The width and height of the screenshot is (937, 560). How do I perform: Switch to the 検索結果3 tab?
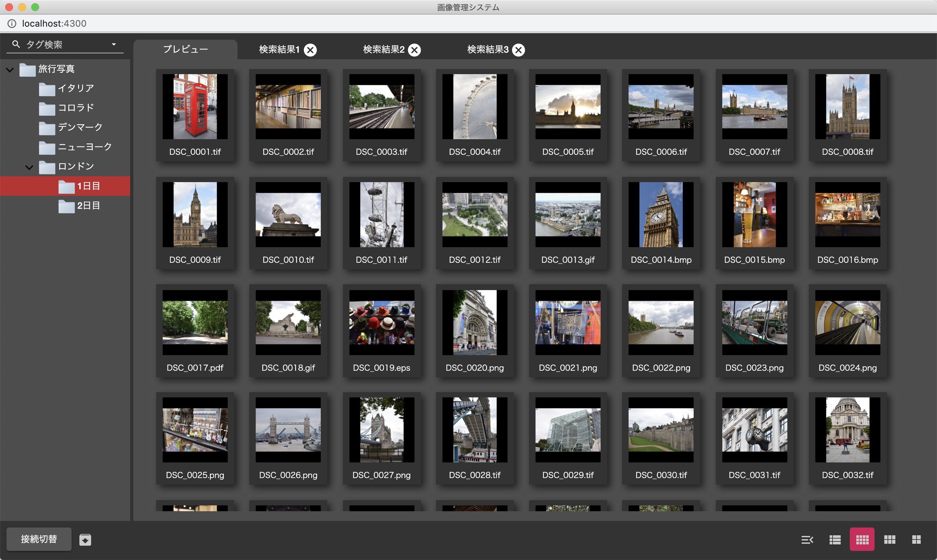pos(488,49)
